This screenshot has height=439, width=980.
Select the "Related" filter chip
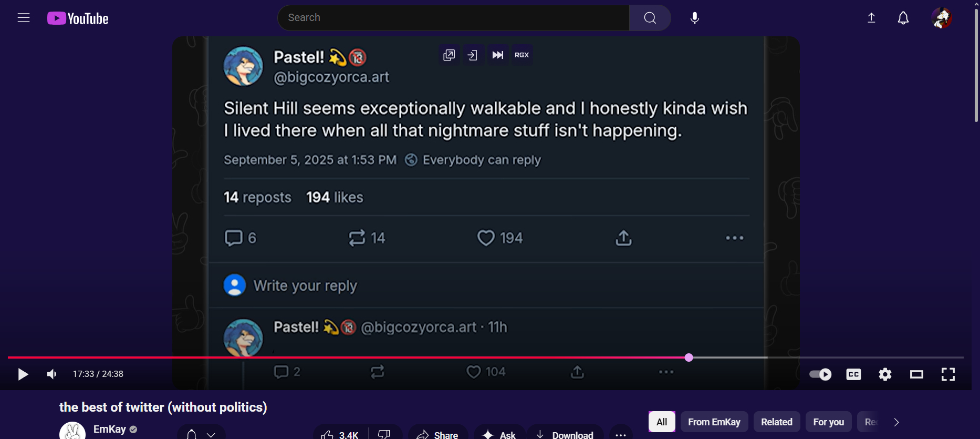click(776, 422)
